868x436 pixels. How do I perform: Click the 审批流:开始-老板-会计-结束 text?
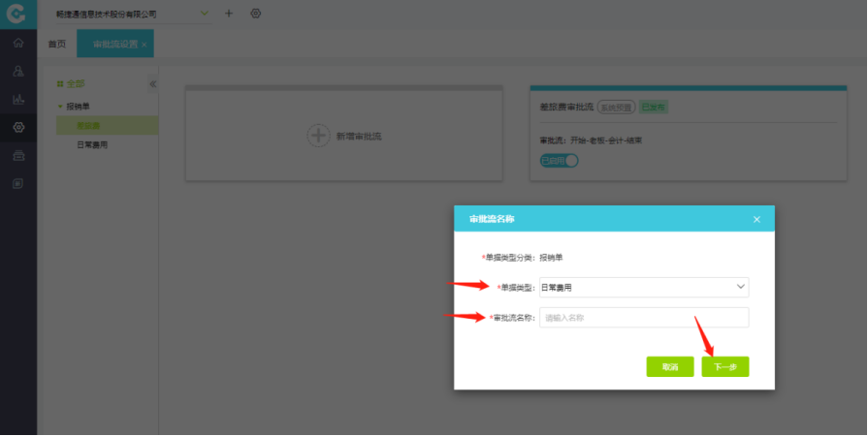(x=591, y=140)
